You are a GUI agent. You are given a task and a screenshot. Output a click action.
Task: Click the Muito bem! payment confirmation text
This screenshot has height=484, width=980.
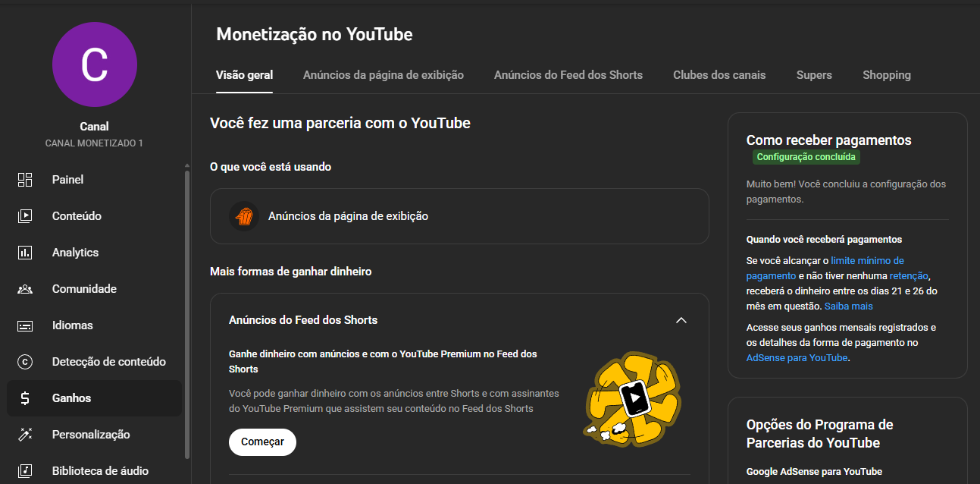(846, 192)
